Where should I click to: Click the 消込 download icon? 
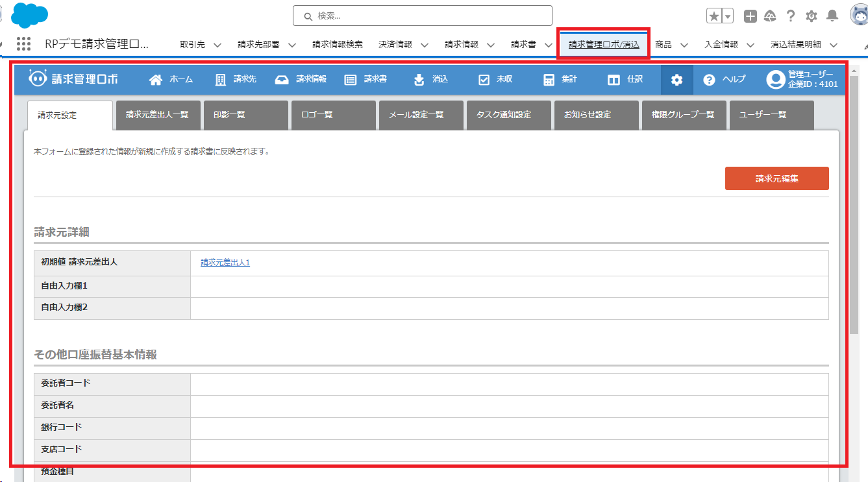[x=419, y=80]
